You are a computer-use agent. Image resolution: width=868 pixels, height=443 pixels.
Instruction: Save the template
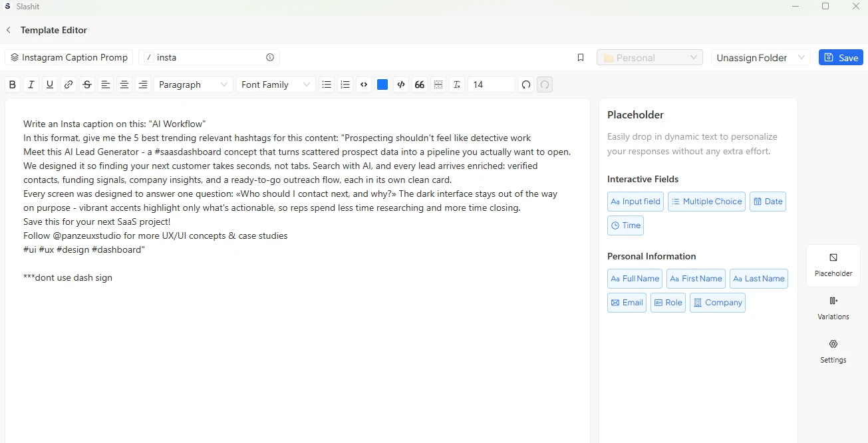point(841,58)
